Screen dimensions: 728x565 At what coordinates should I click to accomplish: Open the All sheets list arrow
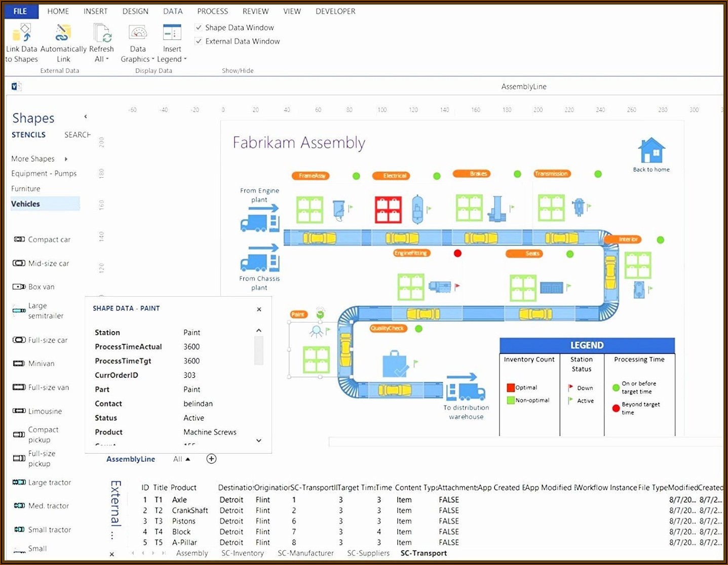coord(187,459)
